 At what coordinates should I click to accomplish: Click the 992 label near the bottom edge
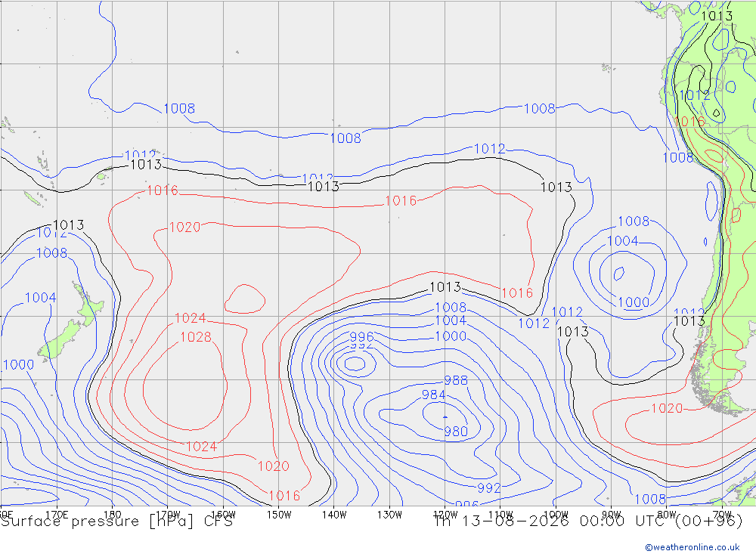[x=489, y=488]
